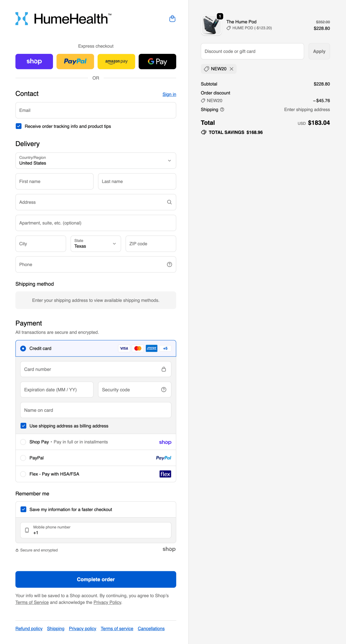Viewport: 346px width, 644px height.
Task: Open the Privacy Policy link under Complete order
Action: point(107,602)
